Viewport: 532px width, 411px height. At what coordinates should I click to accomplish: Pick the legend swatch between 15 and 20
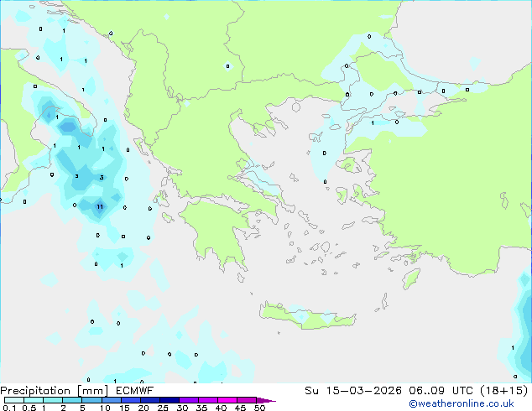(x=130, y=400)
